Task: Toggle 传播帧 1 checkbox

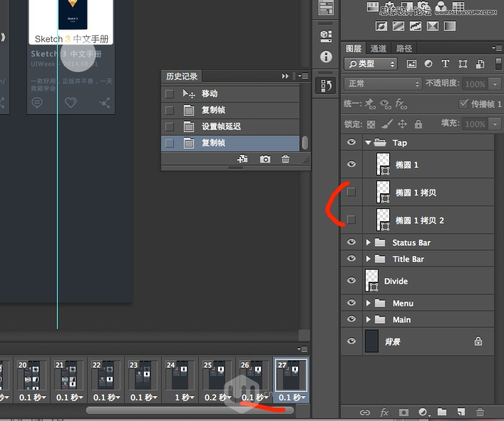Action: tap(463, 103)
